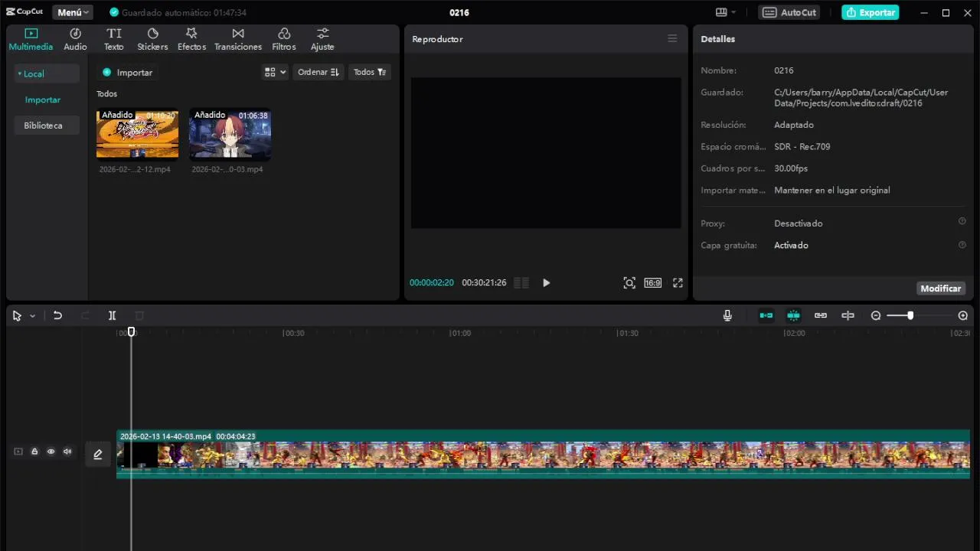Expand the selection tool dropdown arrow
Screen dimensions: 980x551
coord(32,316)
